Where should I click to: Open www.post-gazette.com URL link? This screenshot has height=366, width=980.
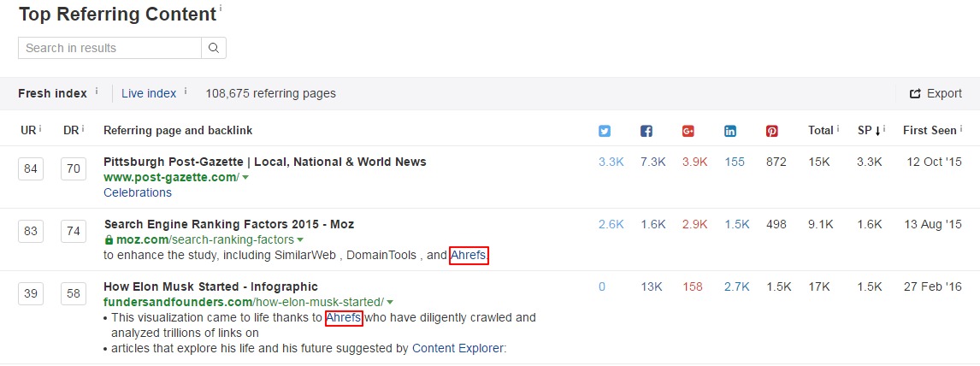(x=171, y=177)
